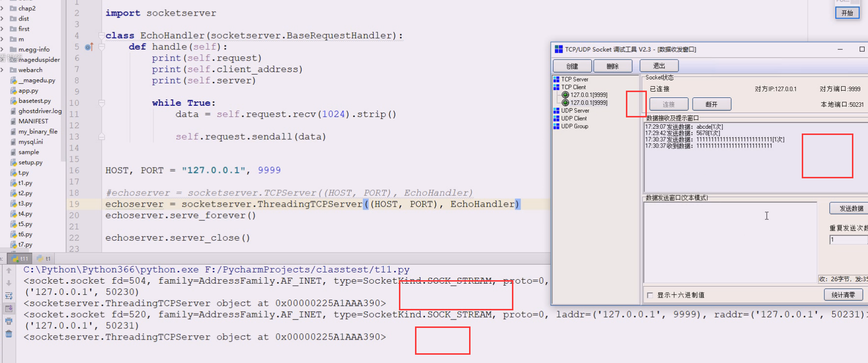The height and width of the screenshot is (363, 868).
Task: Click the file icon of mysql.ini
Action: [x=14, y=142]
